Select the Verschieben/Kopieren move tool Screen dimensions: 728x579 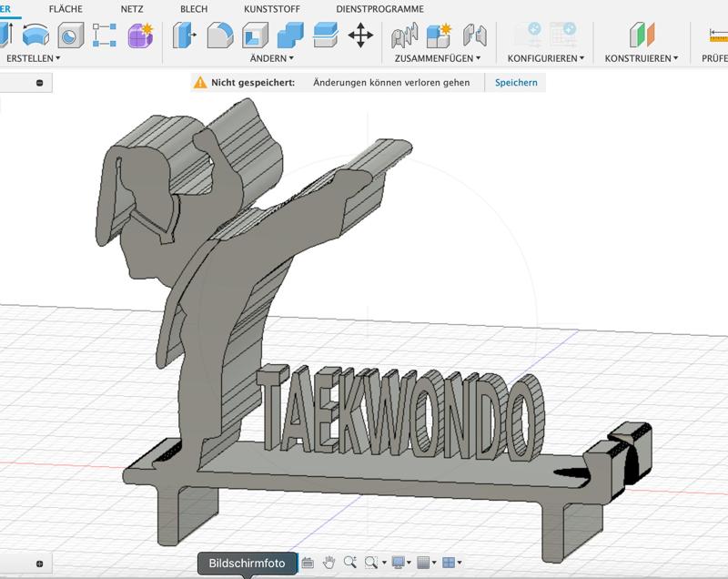point(362,37)
